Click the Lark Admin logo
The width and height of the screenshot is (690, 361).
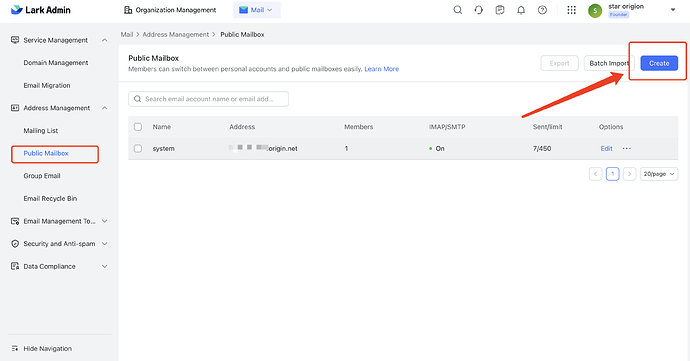pos(40,10)
